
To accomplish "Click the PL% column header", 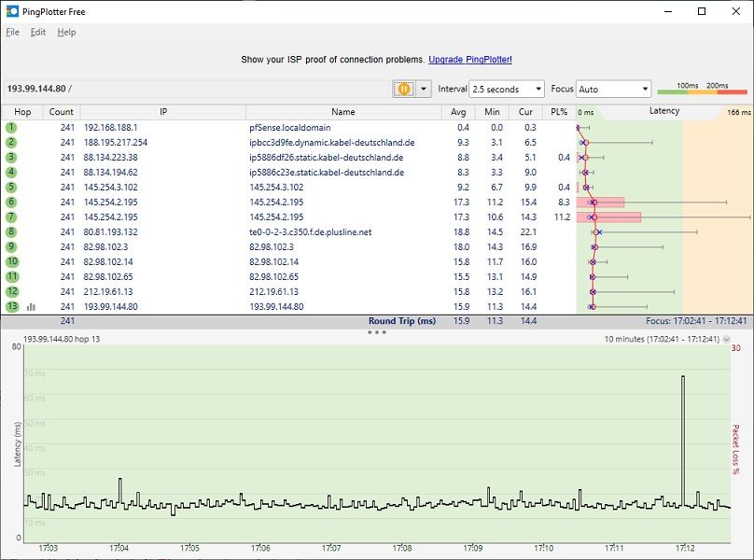I will tap(558, 112).
